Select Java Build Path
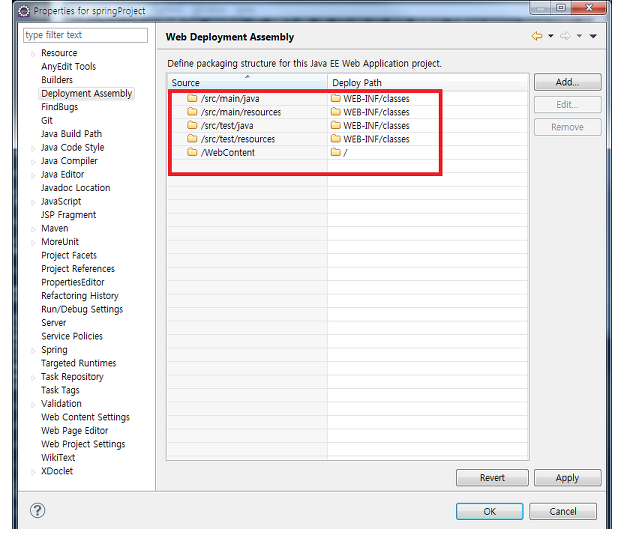This screenshot has height=537, width=629. click(x=71, y=134)
